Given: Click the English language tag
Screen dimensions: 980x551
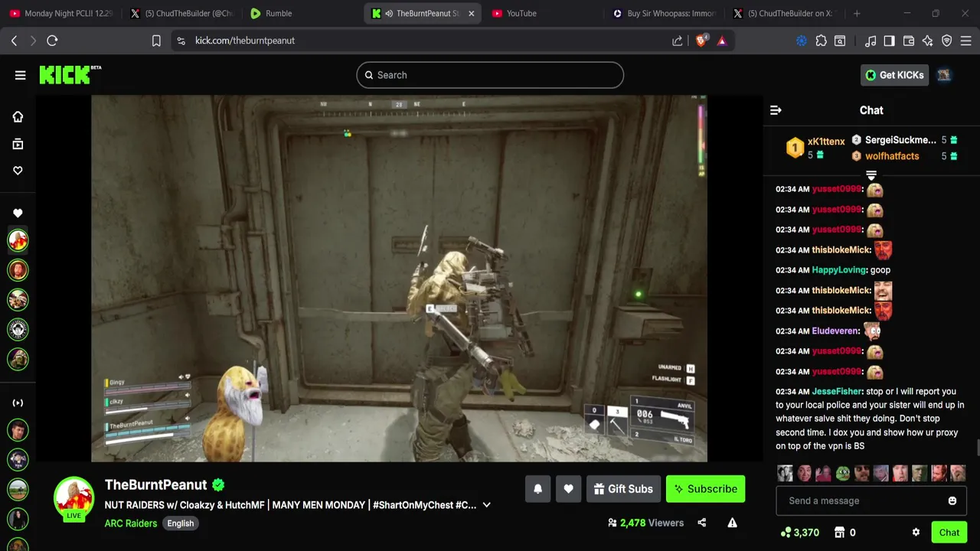Looking at the screenshot, I should point(181,523).
